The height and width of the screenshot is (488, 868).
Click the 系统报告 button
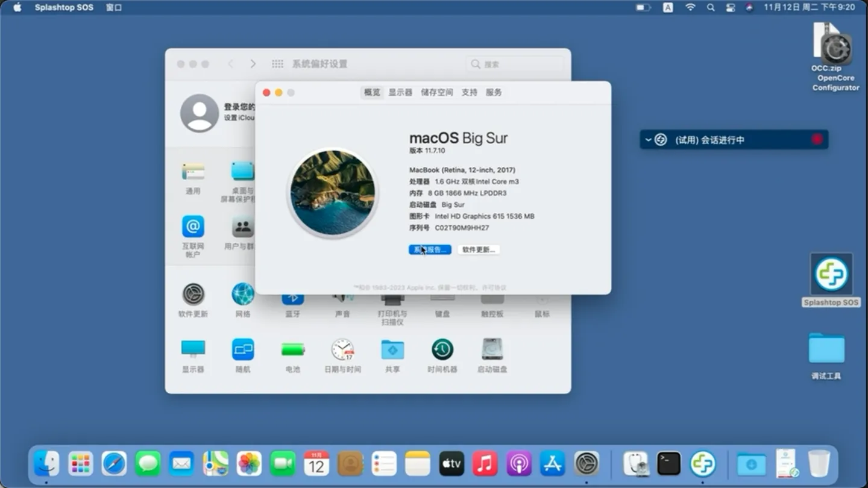(429, 249)
